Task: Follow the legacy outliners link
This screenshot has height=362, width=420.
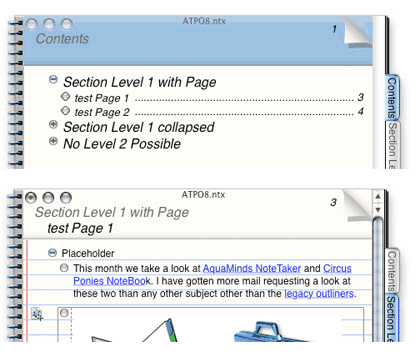Action: pos(319,294)
